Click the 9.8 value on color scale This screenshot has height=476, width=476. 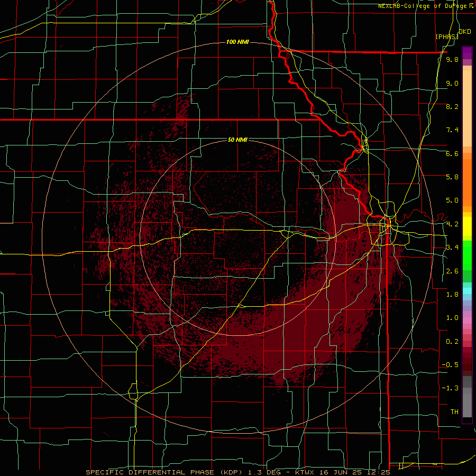coord(452,59)
